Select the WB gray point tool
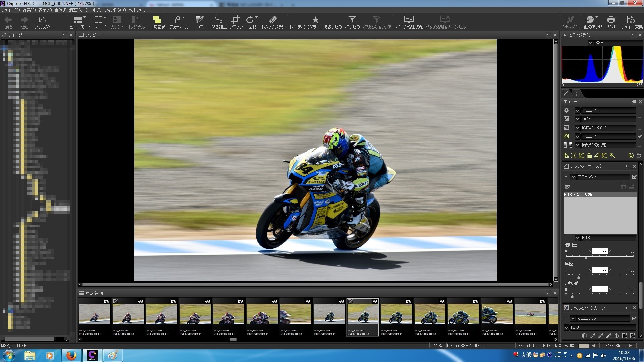The width and height of the screenshot is (644, 362). pos(200,22)
